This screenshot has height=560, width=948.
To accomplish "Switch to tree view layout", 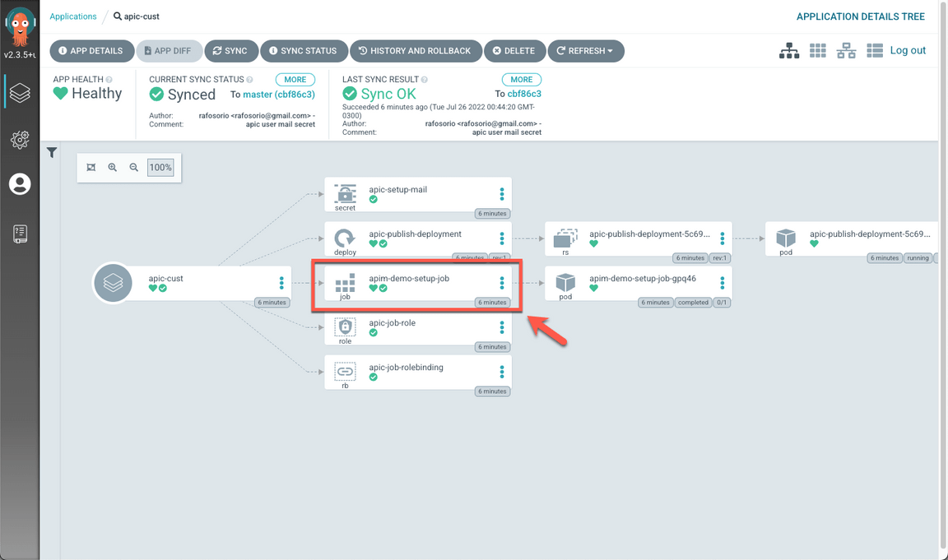I will 789,51.
